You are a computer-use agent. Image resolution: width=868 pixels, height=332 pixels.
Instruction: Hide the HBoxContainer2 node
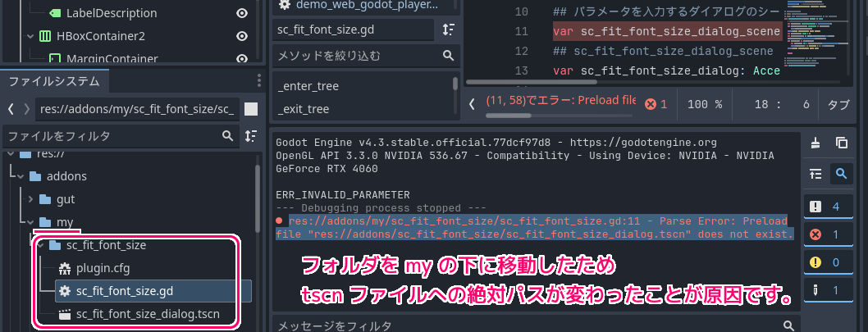coord(242,36)
